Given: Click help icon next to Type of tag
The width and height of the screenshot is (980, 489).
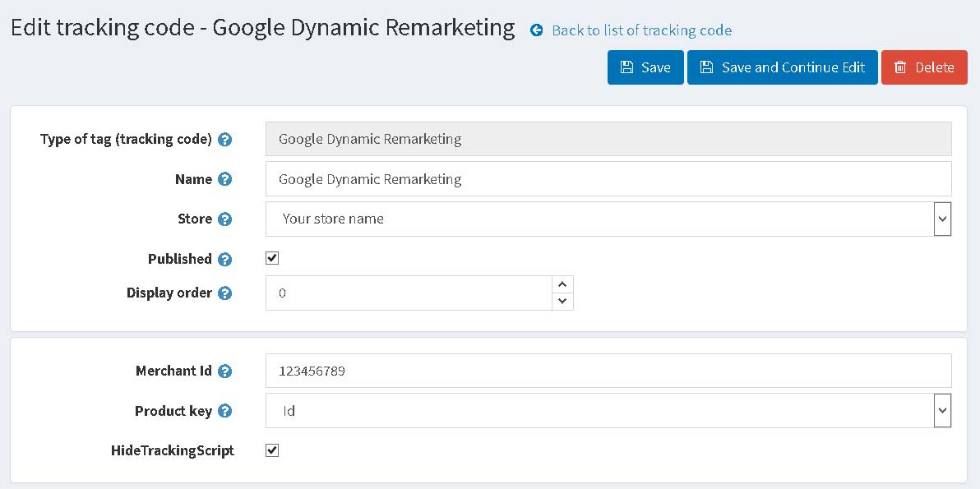Looking at the screenshot, I should pos(225,139).
